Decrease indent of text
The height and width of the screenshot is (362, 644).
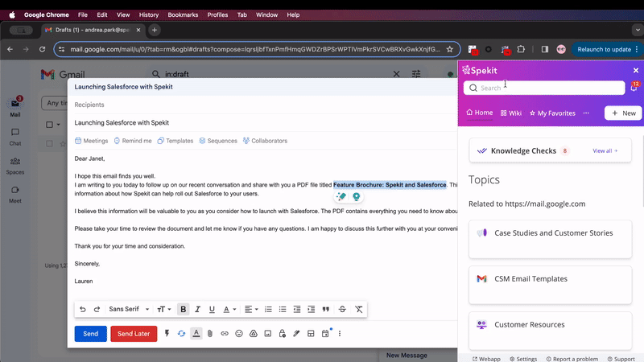tap(297, 309)
